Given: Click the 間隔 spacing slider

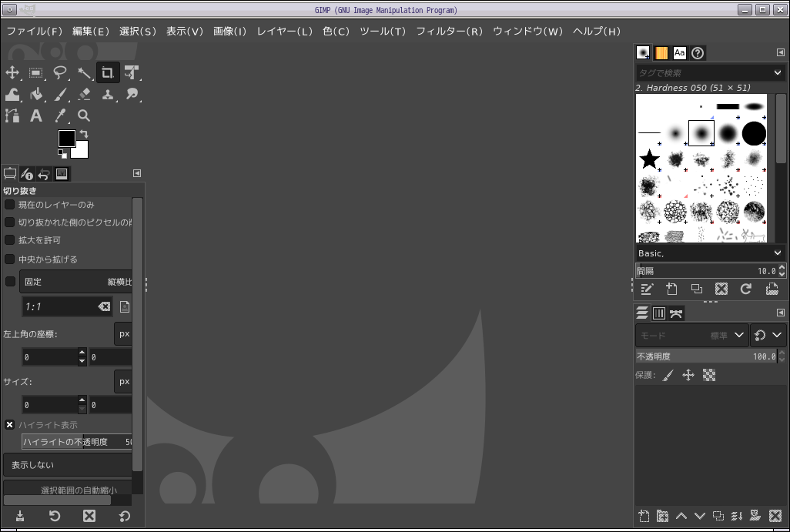Looking at the screenshot, I should [706, 271].
